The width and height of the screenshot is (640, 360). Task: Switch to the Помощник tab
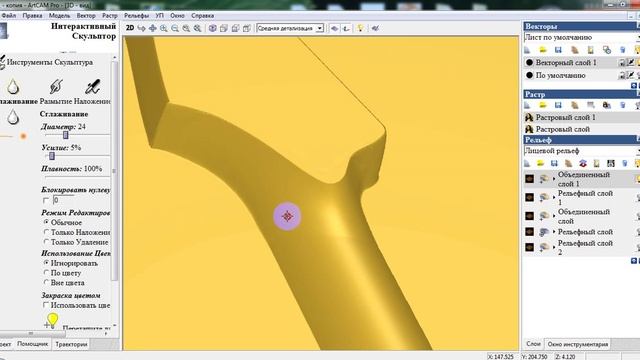[33, 344]
